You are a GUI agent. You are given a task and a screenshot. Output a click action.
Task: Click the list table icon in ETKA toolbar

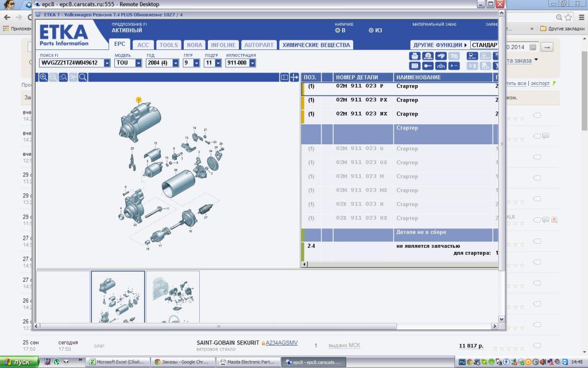point(415,66)
